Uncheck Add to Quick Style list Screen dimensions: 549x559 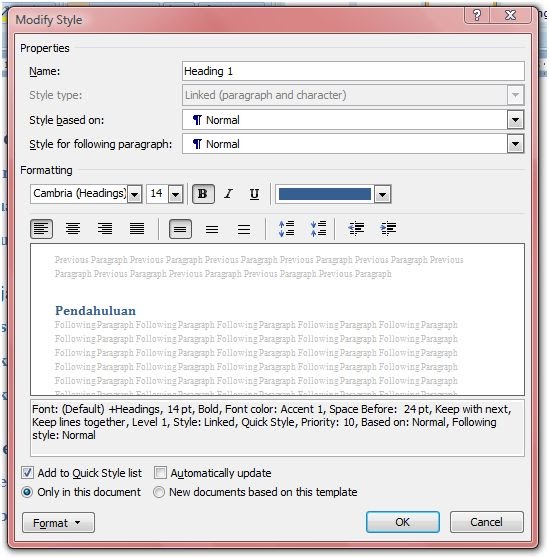pos(27,473)
